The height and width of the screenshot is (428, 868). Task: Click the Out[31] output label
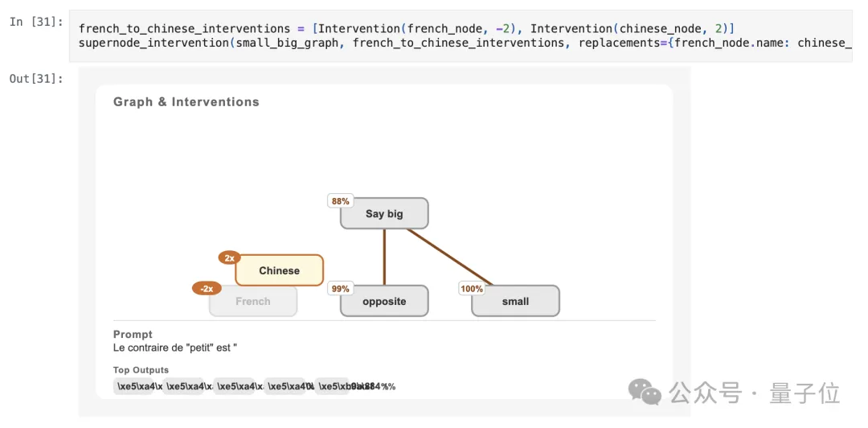point(35,78)
